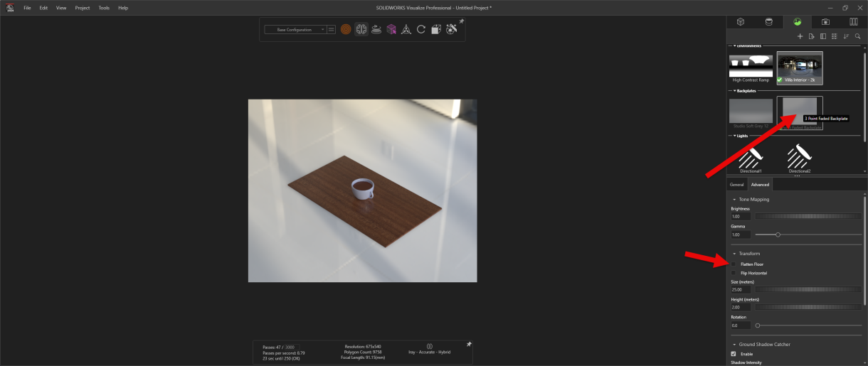Open the Cameras tab camera icon
This screenshot has width=868, height=366.
pos(825,22)
